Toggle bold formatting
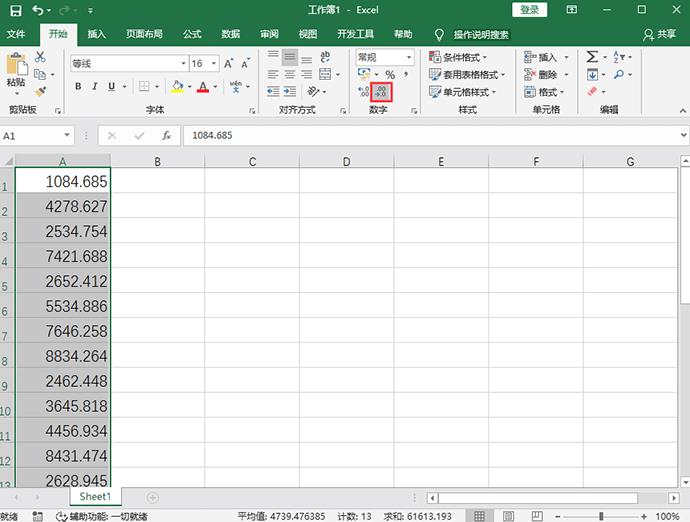The width and height of the screenshot is (690, 522). point(78,86)
